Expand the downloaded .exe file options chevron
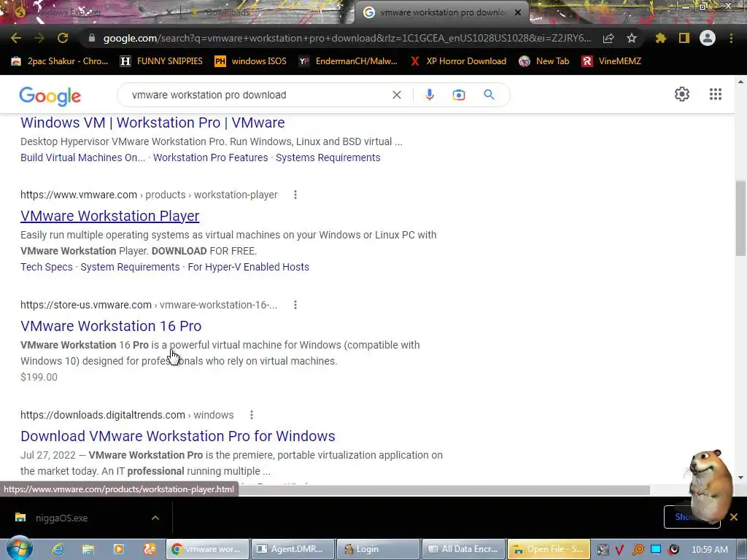 click(155, 518)
